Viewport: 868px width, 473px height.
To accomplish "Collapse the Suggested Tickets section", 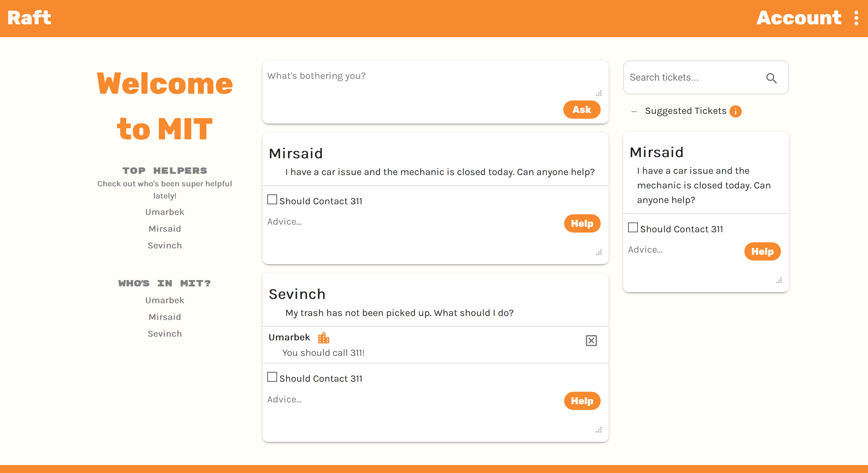I will point(634,111).
